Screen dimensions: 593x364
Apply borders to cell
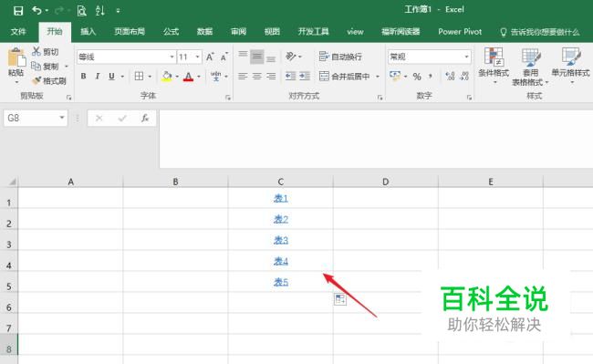[x=139, y=77]
